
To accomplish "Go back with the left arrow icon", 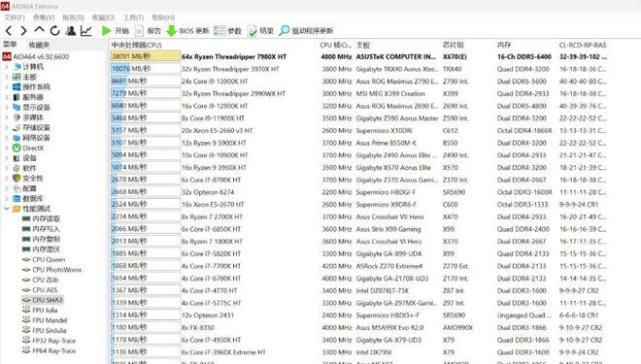I will (9, 31).
